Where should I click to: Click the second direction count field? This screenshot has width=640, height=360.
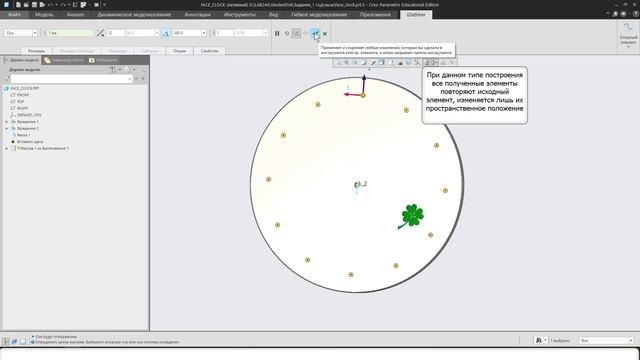[224, 33]
